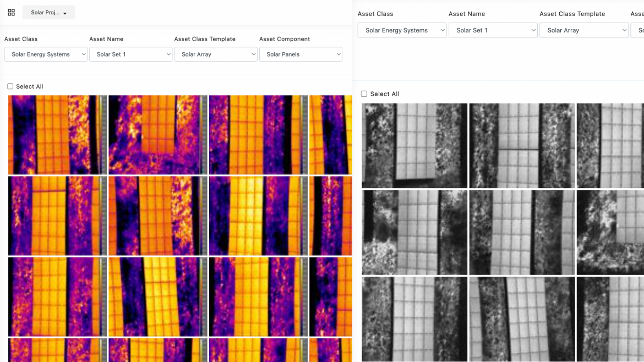Image resolution: width=644 pixels, height=362 pixels.
Task: Expand Asset Component Solar Panels dropdown
Action: 301,54
